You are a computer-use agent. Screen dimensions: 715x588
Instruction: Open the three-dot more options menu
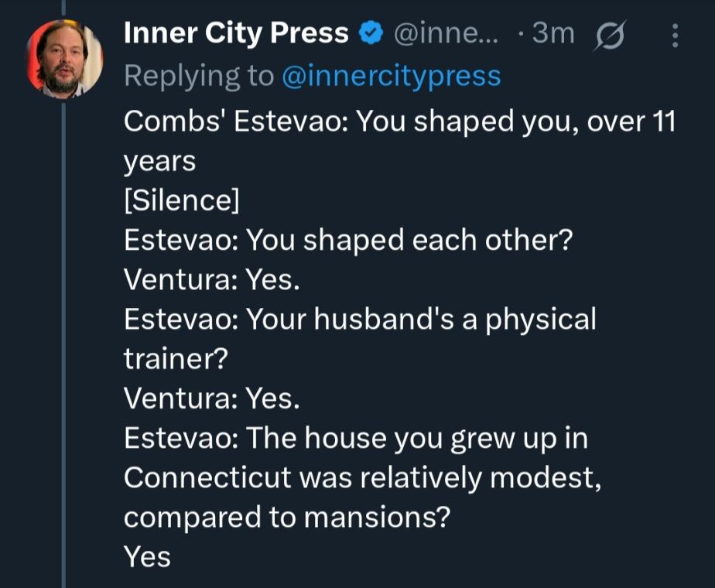pos(675,35)
